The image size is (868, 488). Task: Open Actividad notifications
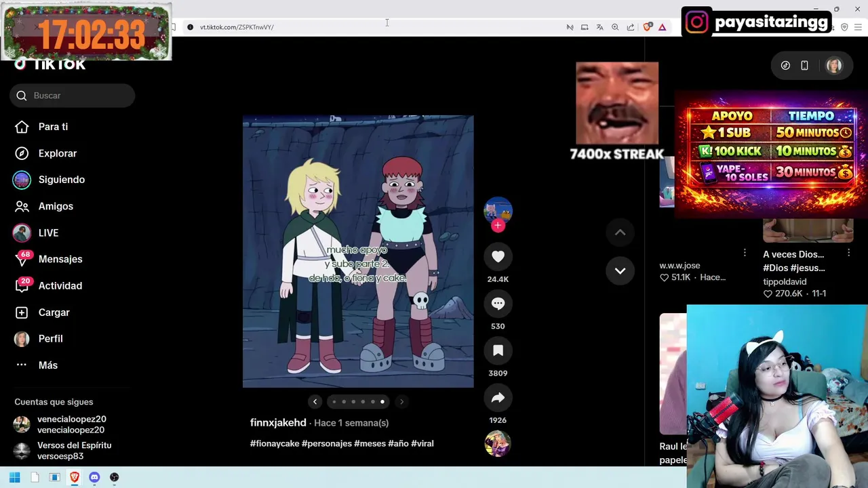point(60,285)
